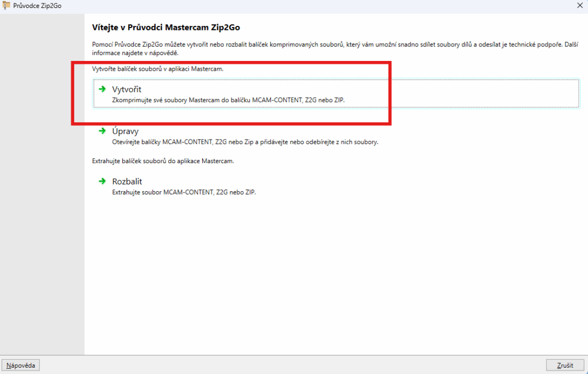Click the section label Vytvořte balíček souborů
Viewport: 588px width, 374px height.
click(x=157, y=69)
